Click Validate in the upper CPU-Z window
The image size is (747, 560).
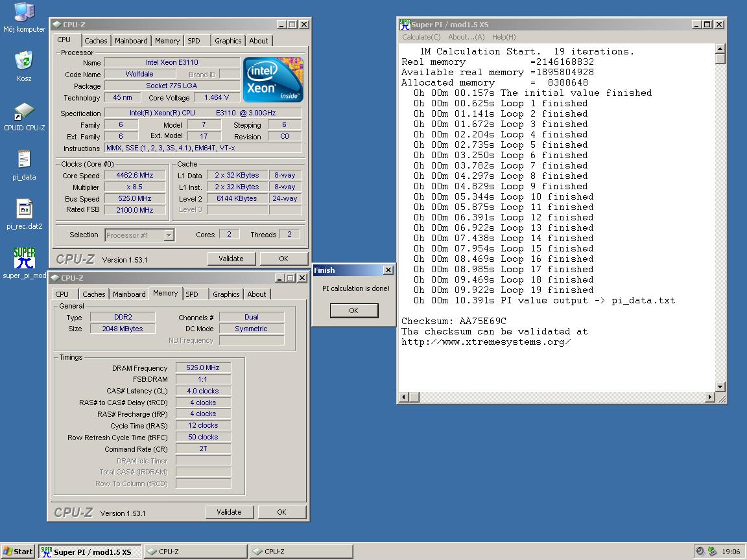[231, 259]
